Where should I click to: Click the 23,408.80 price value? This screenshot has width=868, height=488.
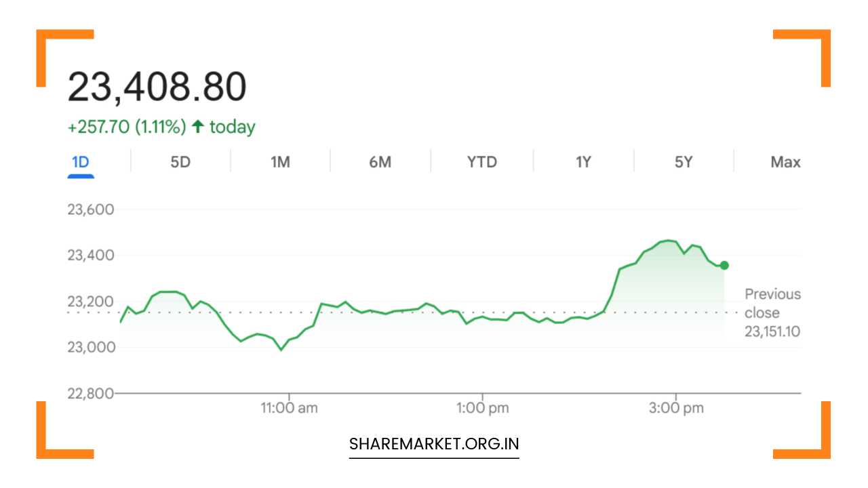click(157, 87)
